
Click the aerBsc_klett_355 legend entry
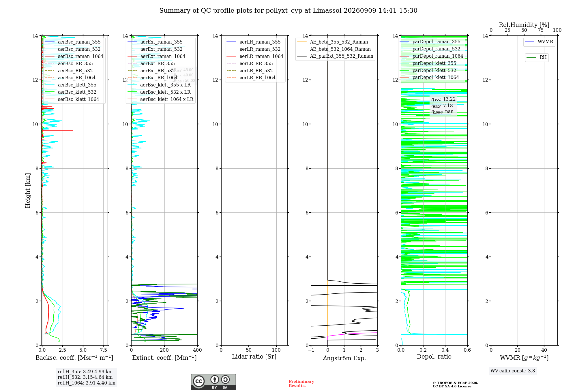[71, 85]
